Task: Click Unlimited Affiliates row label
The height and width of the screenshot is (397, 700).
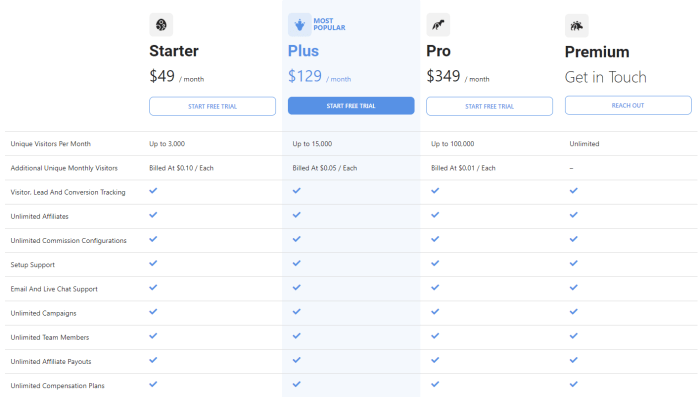Action: pyautogui.click(x=39, y=216)
